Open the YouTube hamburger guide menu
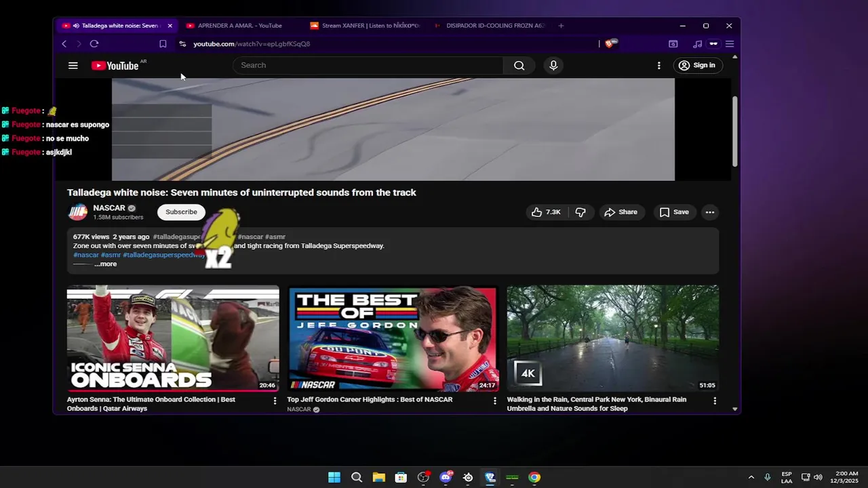This screenshot has width=868, height=488. point(73,66)
